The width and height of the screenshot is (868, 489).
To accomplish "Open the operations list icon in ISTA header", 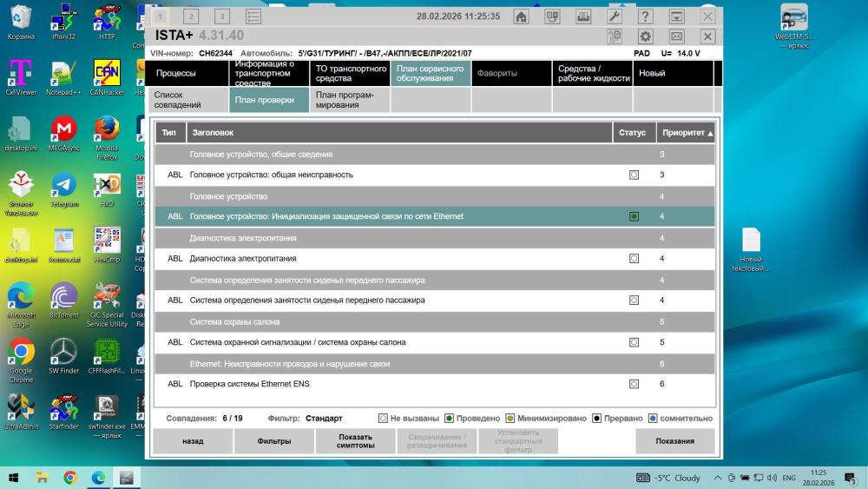I will [x=552, y=17].
